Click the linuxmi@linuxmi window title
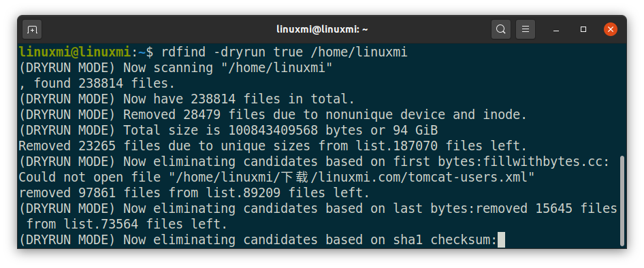Image resolution: width=644 pixels, height=268 pixels. (x=322, y=29)
